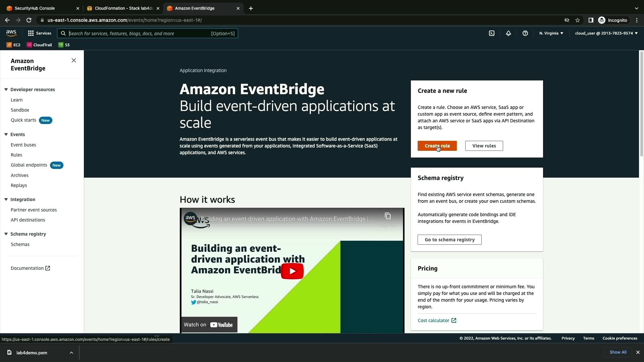The height and width of the screenshot is (362, 644).
Task: Open the cloud_user account dropdown
Action: click(x=606, y=33)
